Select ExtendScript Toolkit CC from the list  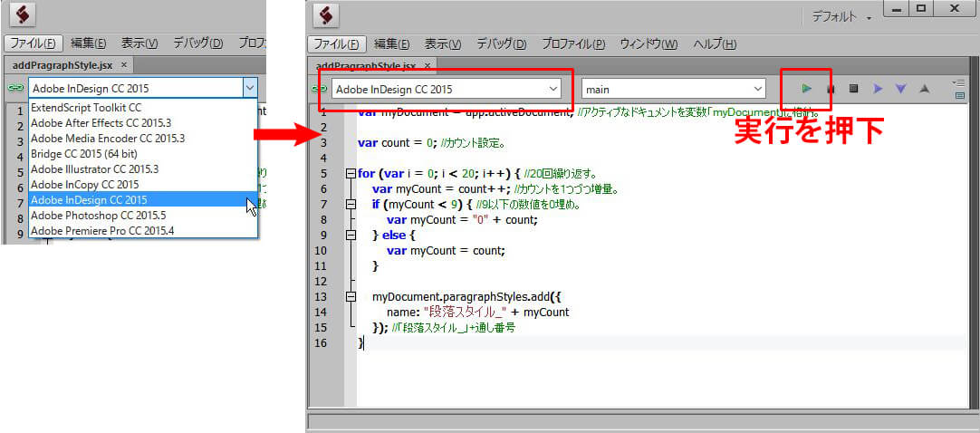click(143, 108)
